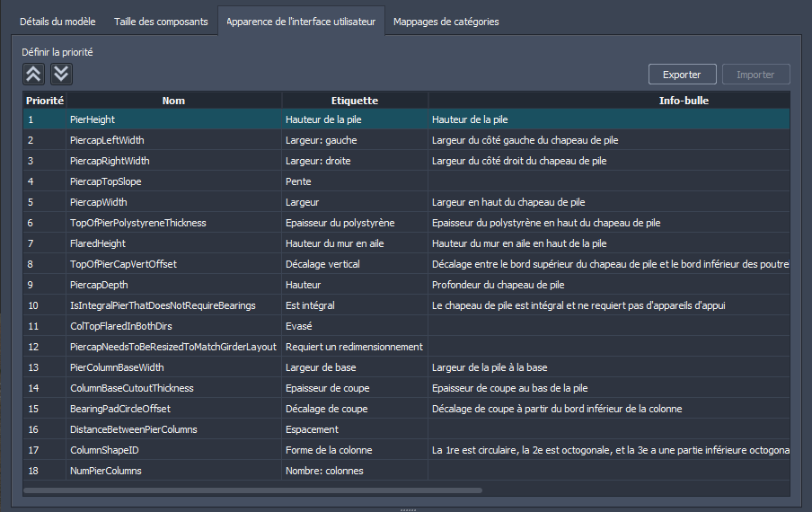Click the label cell "Nombre: colonnes"
The width and height of the screenshot is (812, 512).
[355, 471]
